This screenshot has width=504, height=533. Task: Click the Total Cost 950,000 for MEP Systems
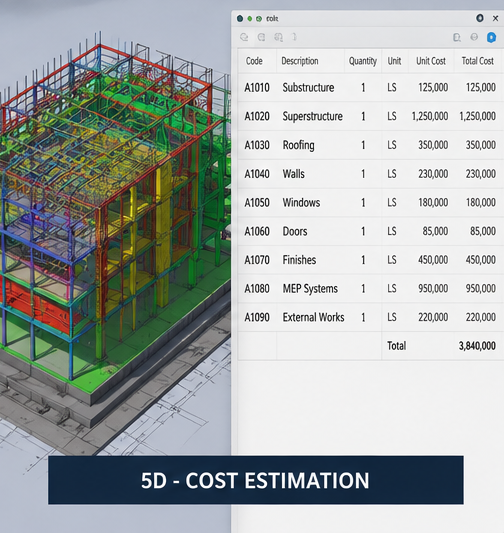point(481,289)
